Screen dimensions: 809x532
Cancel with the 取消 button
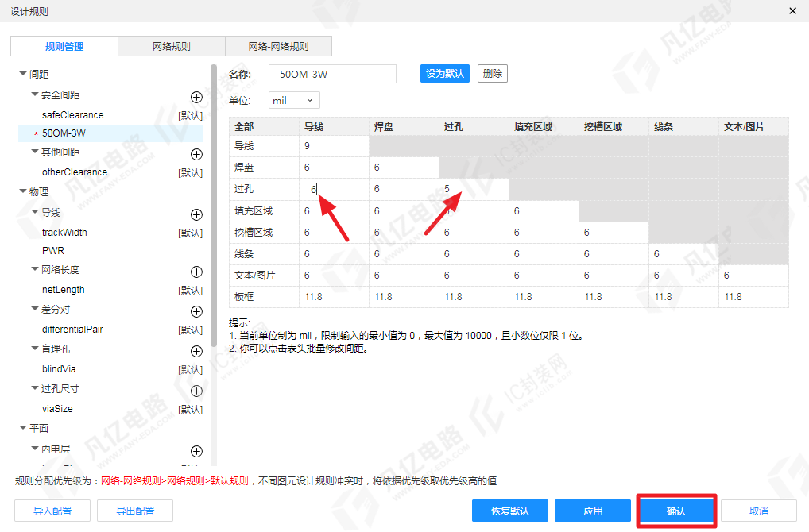click(758, 511)
